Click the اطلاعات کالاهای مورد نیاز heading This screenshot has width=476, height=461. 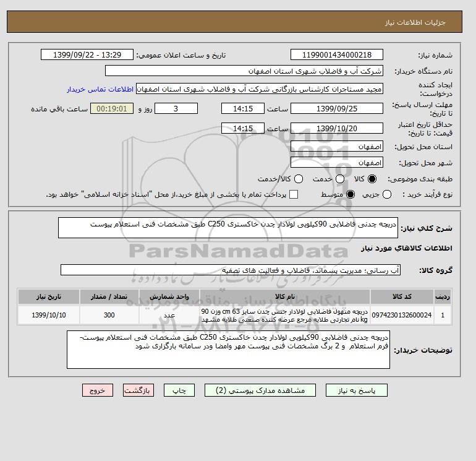point(407,248)
